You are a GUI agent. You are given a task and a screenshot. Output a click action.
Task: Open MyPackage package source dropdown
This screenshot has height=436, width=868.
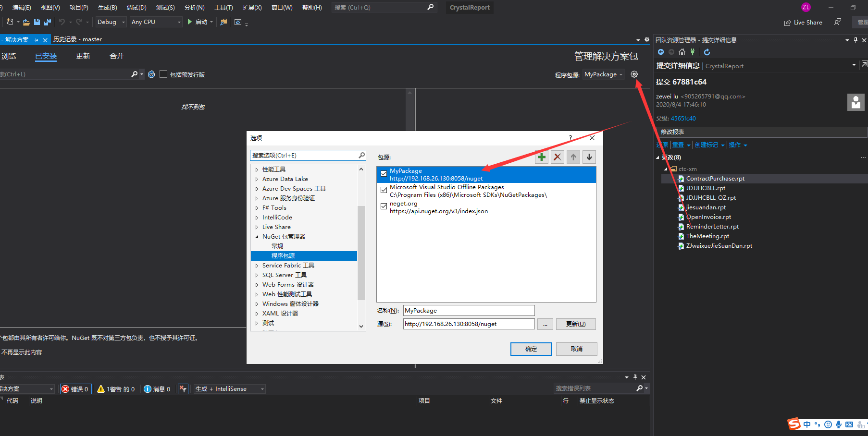603,74
